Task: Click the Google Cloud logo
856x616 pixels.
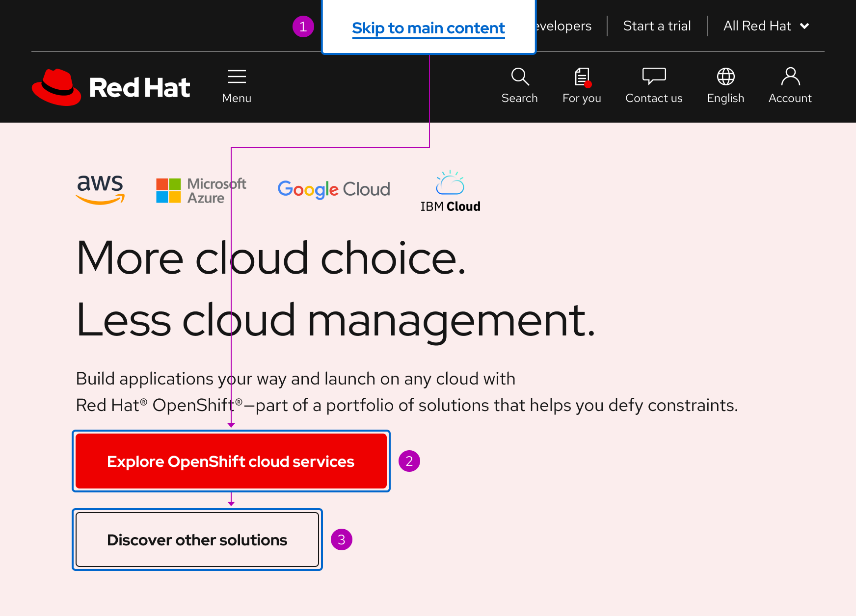Action: (333, 189)
